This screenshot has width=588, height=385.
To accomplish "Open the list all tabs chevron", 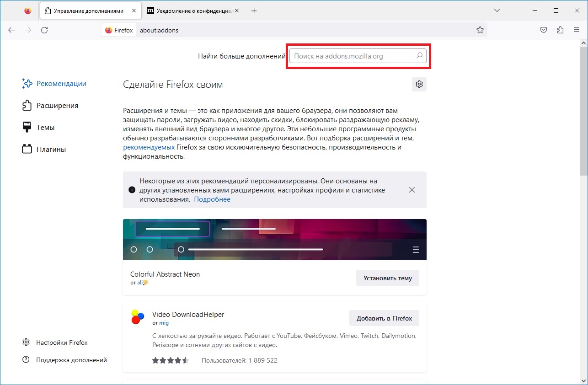I will tap(497, 11).
